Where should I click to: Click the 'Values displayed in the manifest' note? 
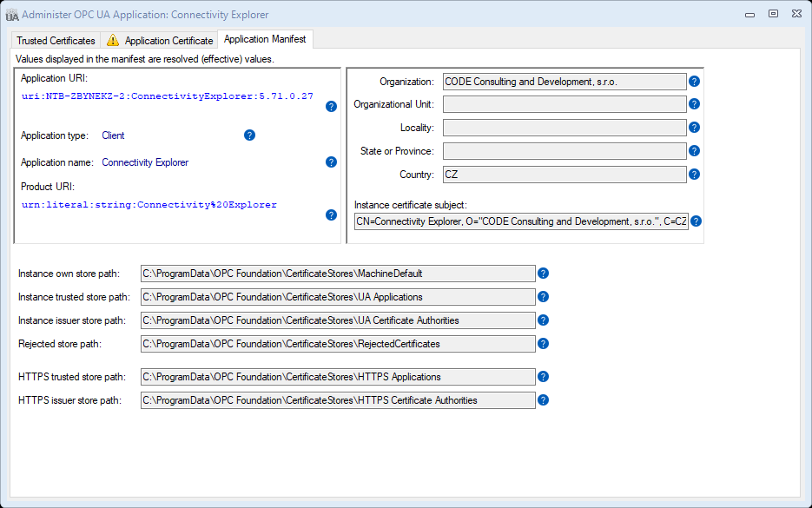click(144, 59)
